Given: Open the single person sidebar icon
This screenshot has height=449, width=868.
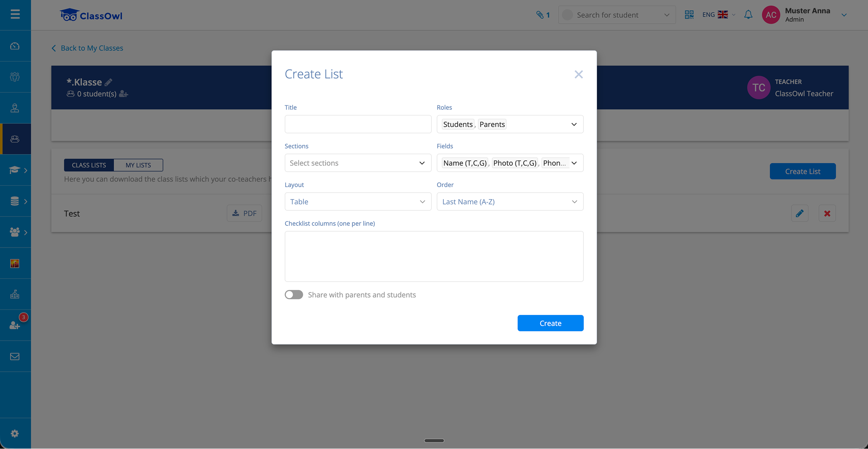Looking at the screenshot, I should pos(15,108).
